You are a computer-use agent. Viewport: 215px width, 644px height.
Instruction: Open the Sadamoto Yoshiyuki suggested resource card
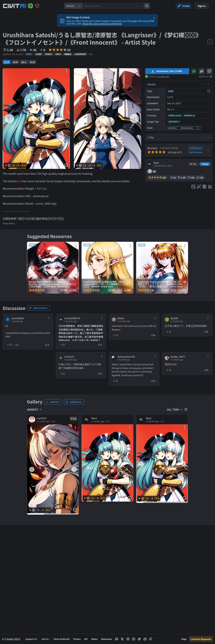pyautogui.click(x=162, y=267)
